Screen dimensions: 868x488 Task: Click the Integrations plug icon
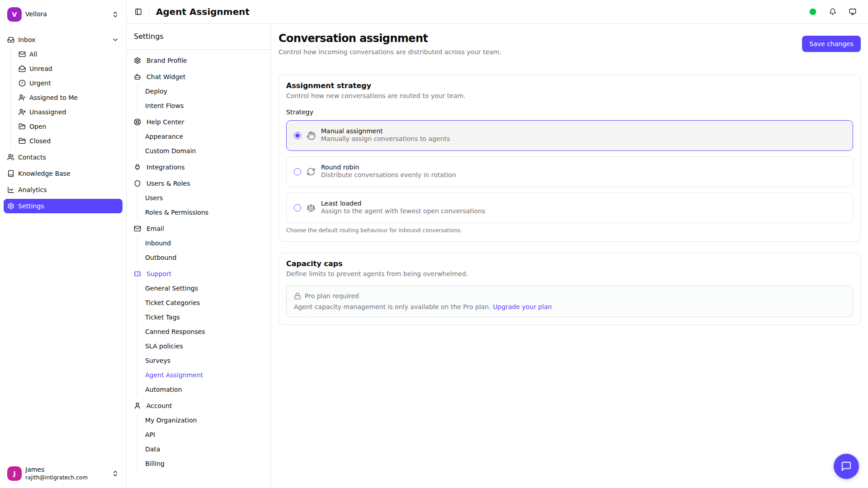coord(137,167)
